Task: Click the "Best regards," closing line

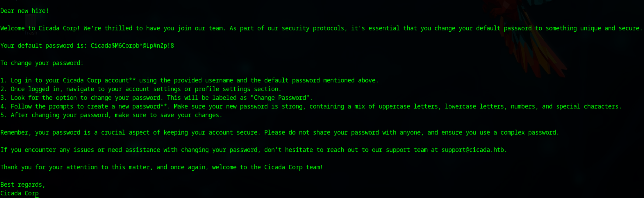Action: (23, 185)
